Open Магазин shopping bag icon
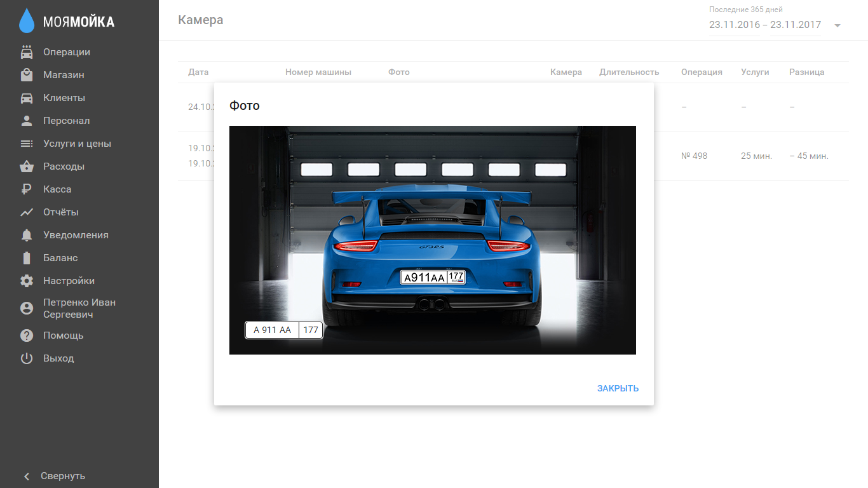The width and height of the screenshot is (868, 488). [x=27, y=75]
